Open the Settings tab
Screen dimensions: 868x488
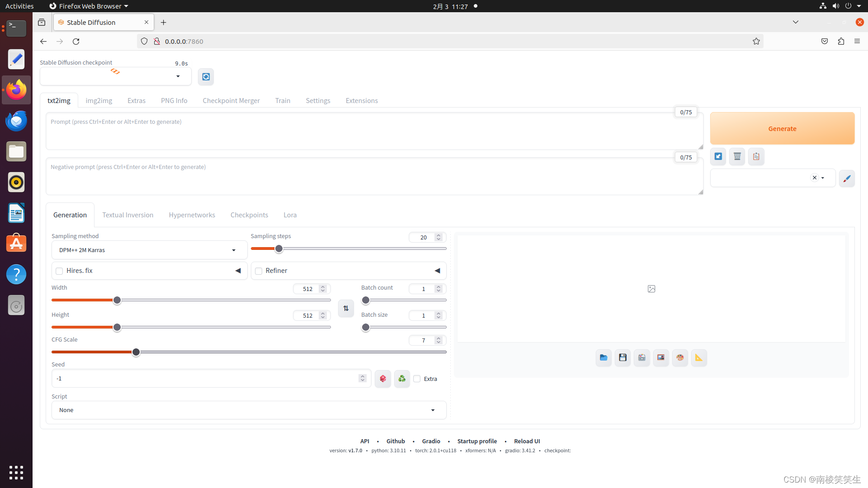318,100
